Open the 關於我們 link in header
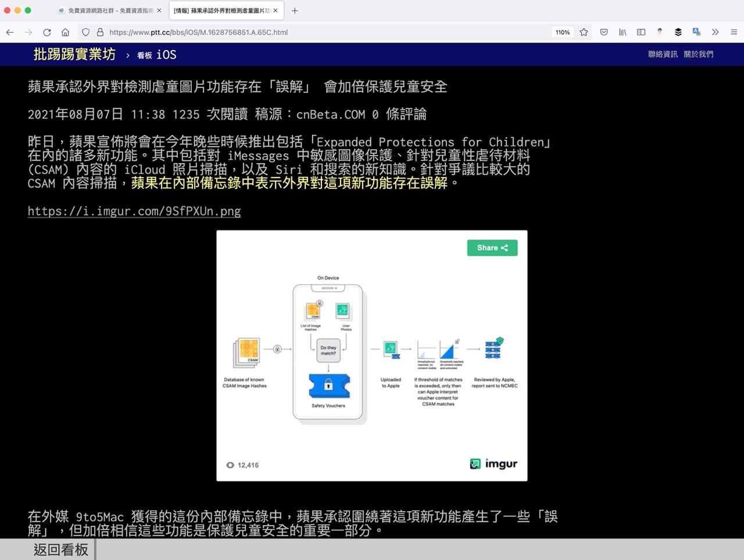Screen dimensions: 744x560 [699, 54]
